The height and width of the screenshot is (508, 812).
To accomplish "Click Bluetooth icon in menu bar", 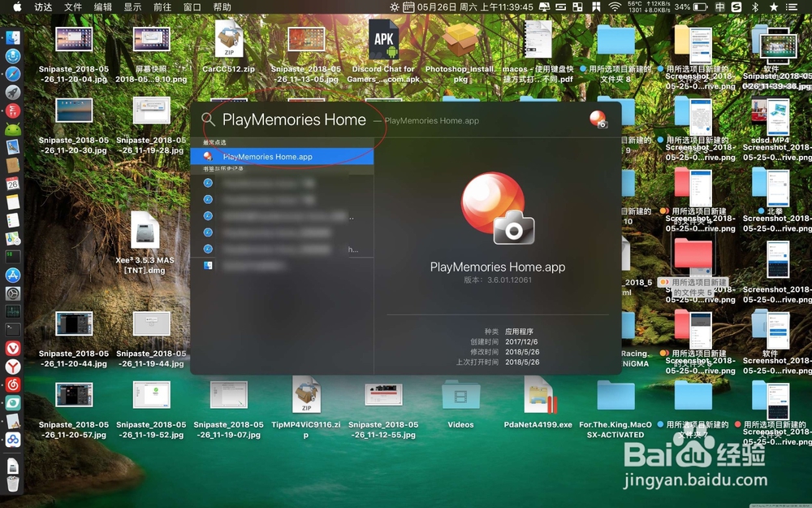I will click(x=755, y=7).
